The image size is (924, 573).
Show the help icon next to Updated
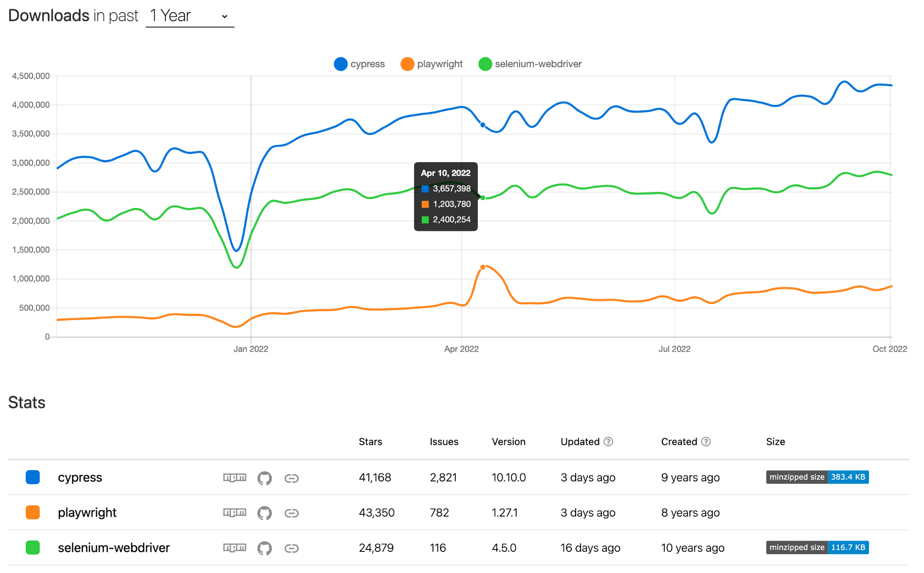click(x=608, y=442)
